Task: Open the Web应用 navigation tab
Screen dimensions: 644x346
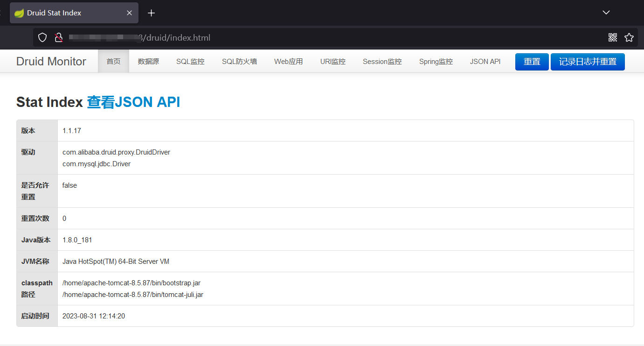Action: [288, 61]
